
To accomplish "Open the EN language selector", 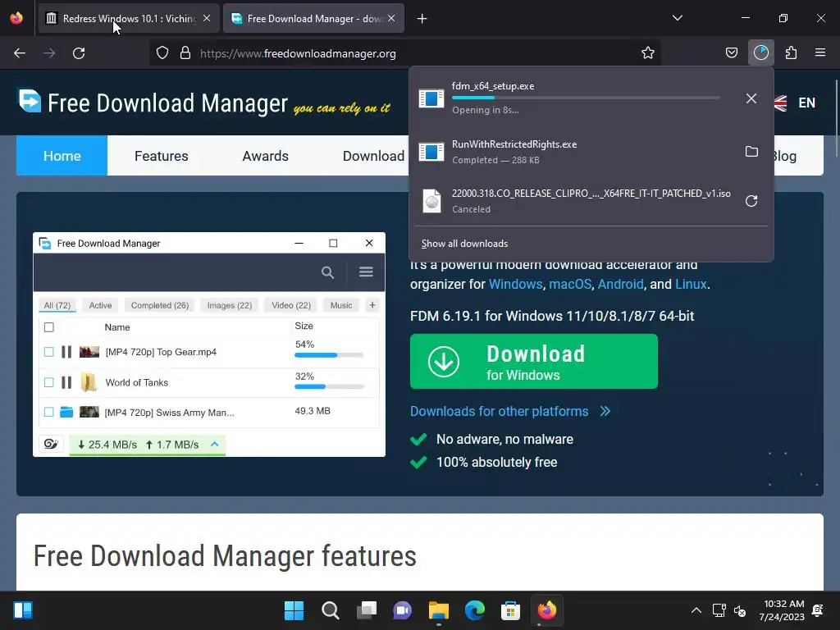I will click(806, 103).
